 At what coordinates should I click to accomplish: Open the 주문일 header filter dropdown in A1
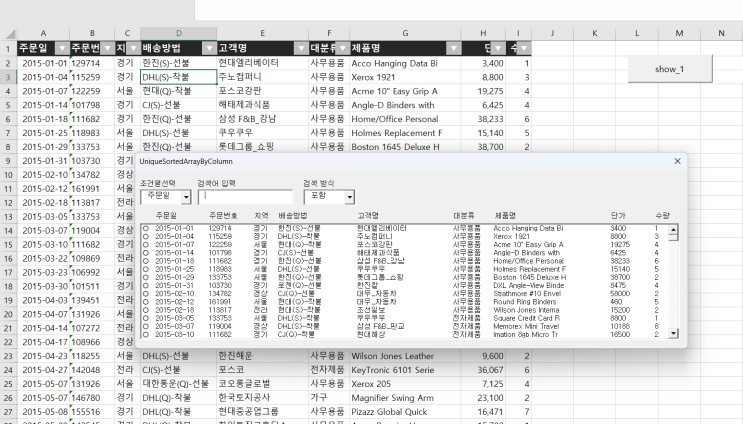point(62,48)
